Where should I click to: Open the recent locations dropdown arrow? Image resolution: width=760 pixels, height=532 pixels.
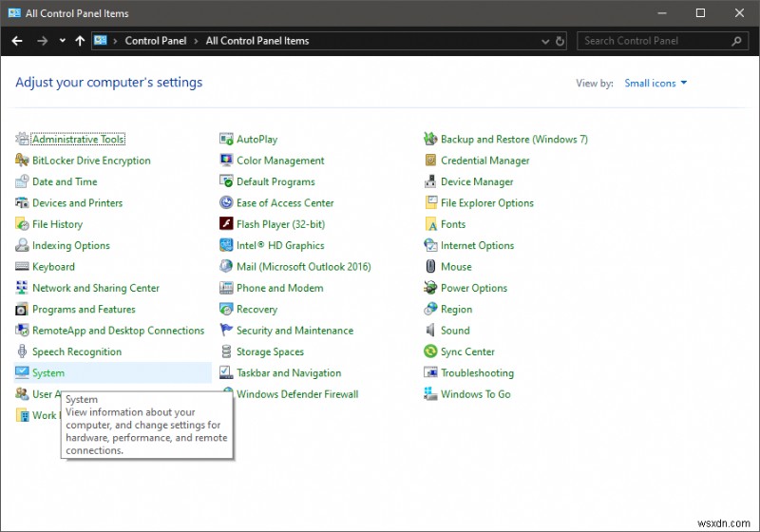(x=63, y=41)
